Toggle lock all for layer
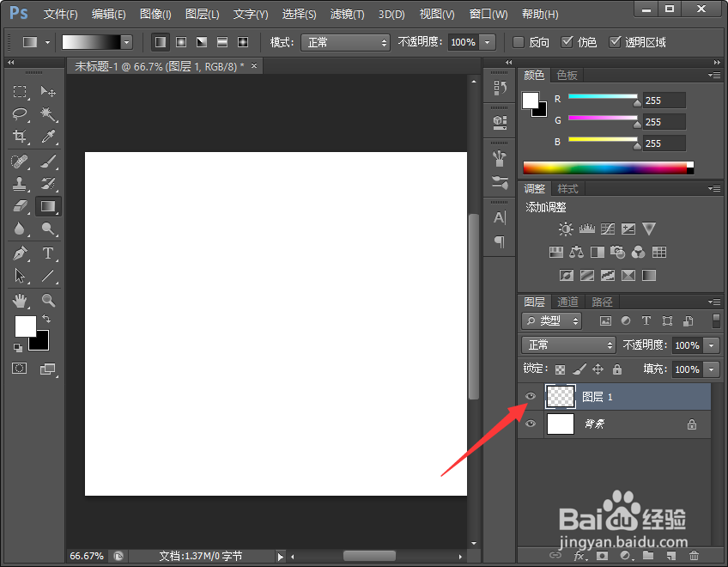This screenshot has height=567, width=728. [x=617, y=369]
